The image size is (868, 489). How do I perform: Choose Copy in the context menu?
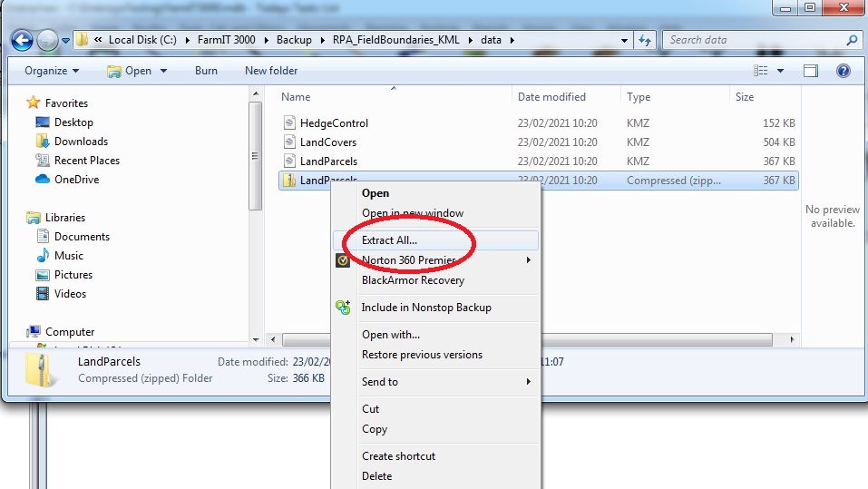coord(375,429)
